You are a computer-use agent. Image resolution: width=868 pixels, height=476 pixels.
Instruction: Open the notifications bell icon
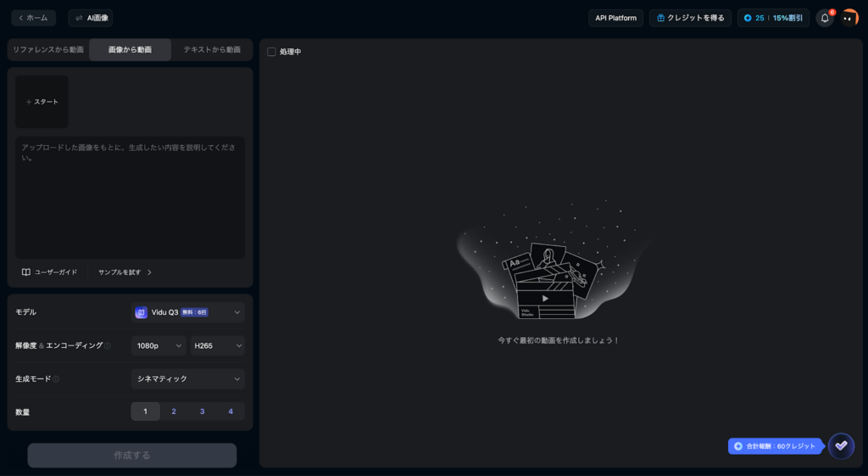(x=824, y=18)
